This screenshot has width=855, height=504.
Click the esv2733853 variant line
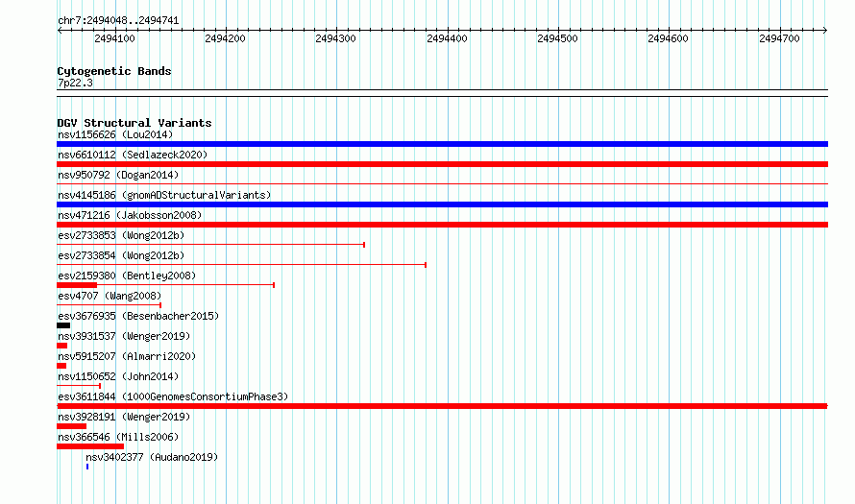tap(210, 245)
